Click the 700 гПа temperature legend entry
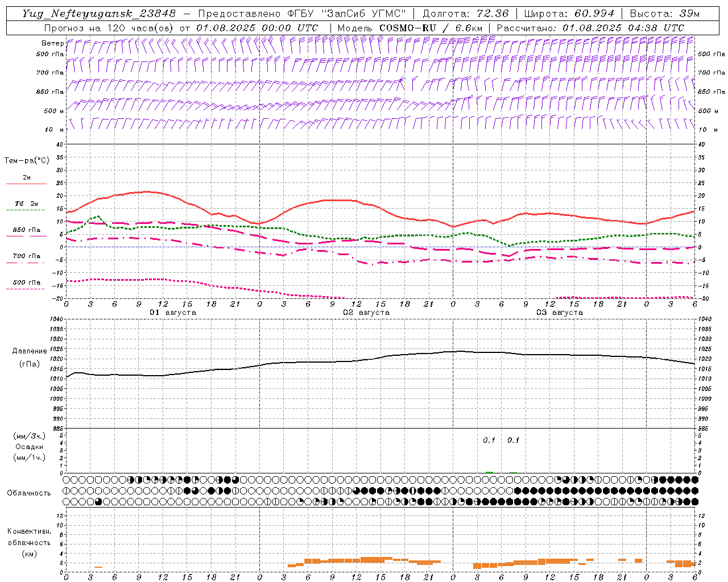 [27, 256]
